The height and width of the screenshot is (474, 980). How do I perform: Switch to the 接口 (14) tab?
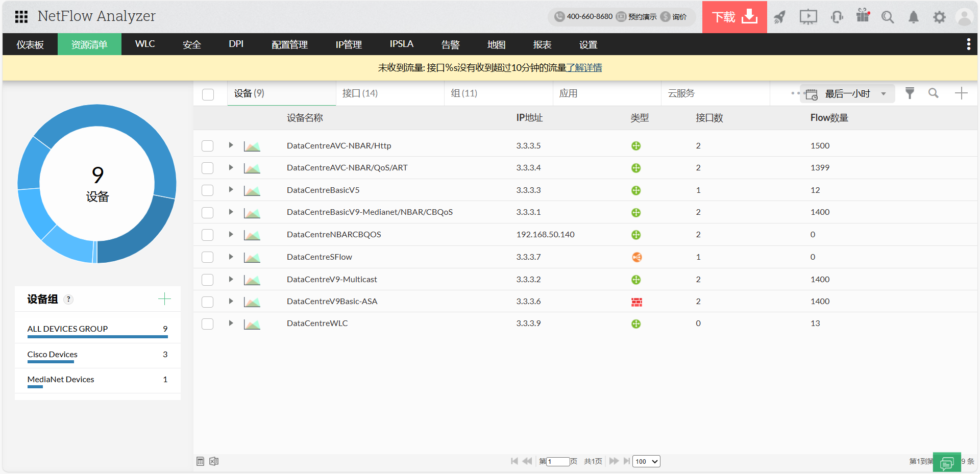click(360, 93)
